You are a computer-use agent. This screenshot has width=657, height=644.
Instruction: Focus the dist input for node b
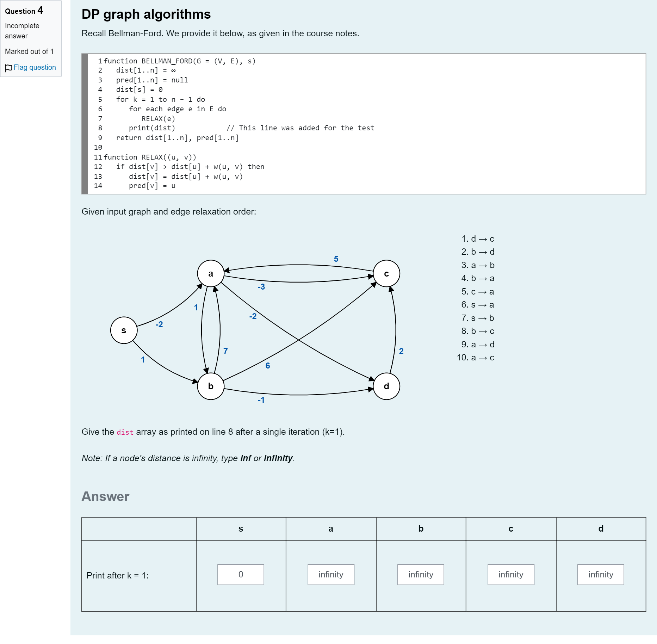421,575
